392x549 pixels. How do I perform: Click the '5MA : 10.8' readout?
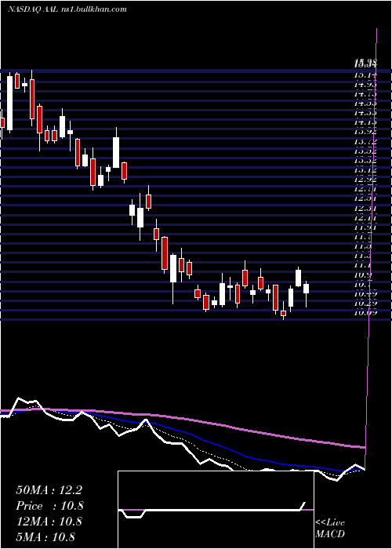45,536
